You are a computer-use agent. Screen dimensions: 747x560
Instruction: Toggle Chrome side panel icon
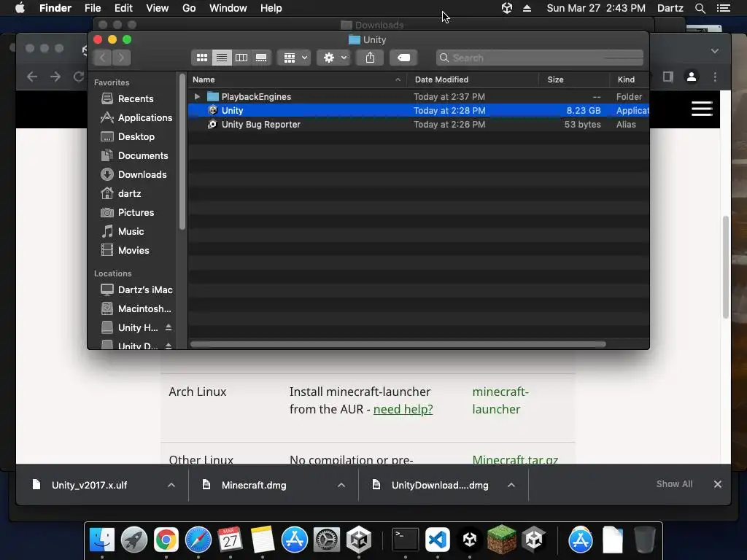pyautogui.click(x=668, y=77)
